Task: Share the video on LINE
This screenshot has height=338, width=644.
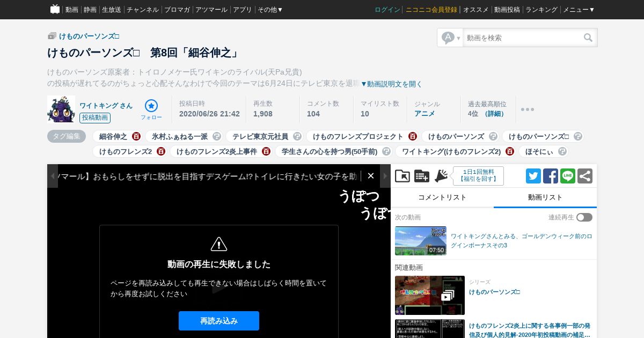Action: click(568, 176)
